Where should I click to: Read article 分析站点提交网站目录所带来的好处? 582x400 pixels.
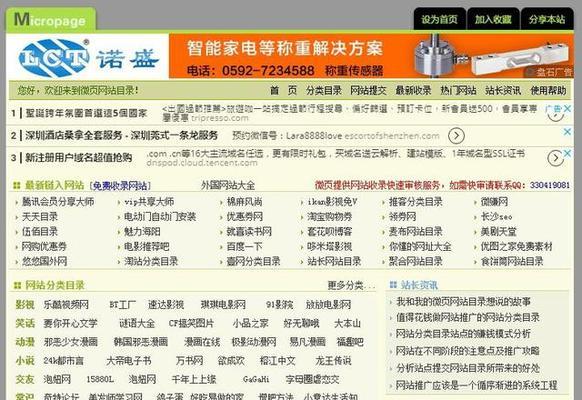(x=468, y=368)
